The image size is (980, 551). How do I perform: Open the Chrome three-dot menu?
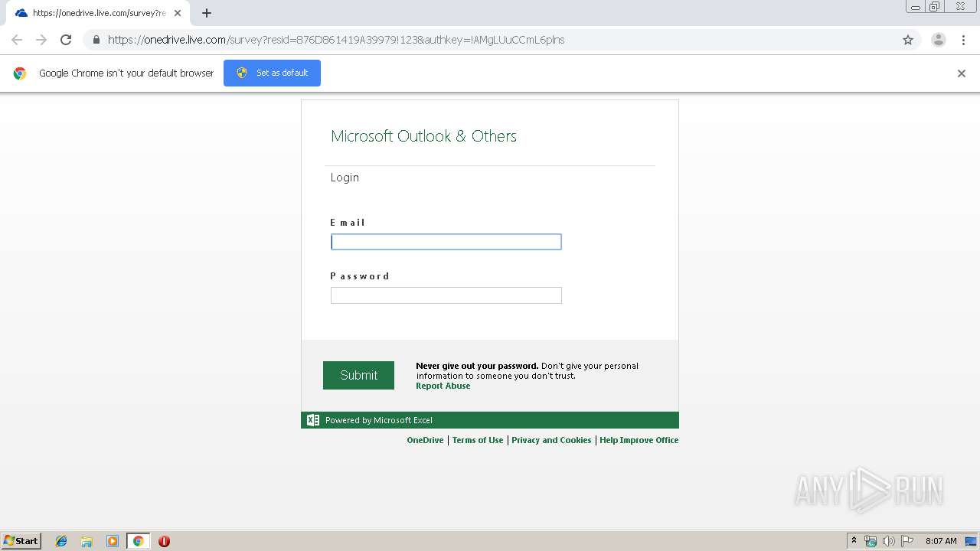click(x=963, y=40)
